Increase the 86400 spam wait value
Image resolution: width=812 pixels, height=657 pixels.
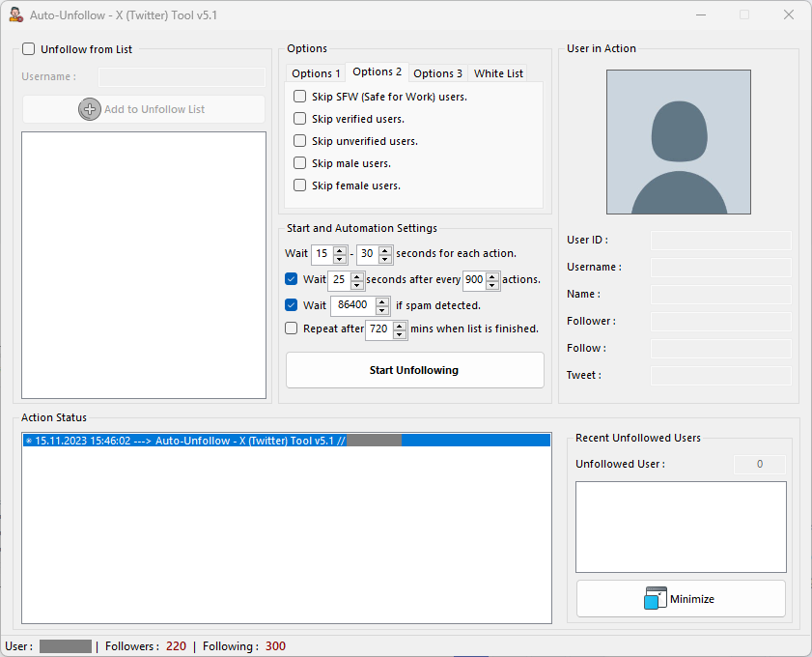click(382, 301)
